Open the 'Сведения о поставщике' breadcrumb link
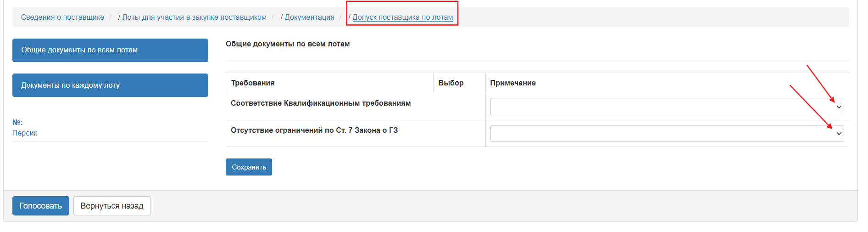The width and height of the screenshot is (868, 232). click(62, 17)
